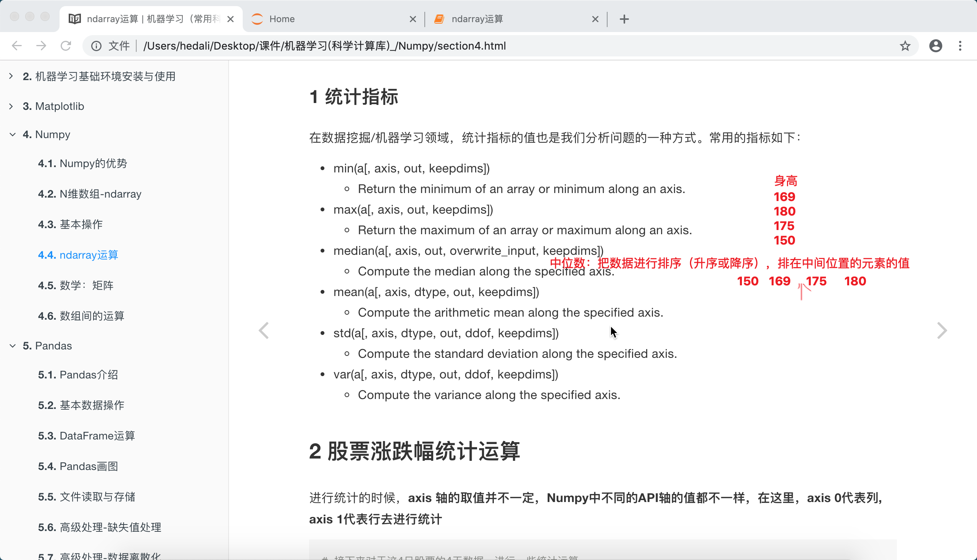Screen dimensions: 977x560
Task: Open 2. 机器学习基础环境安装与使用 chapter
Action: point(99,76)
